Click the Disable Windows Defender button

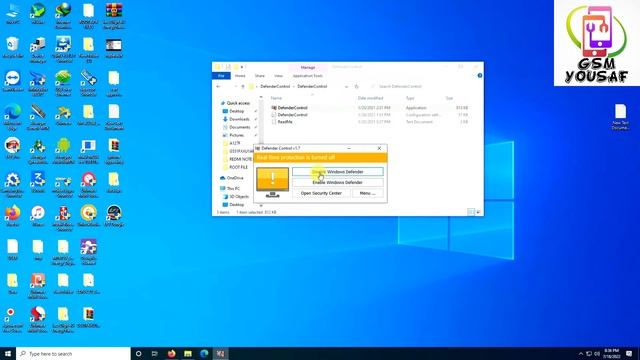click(338, 172)
